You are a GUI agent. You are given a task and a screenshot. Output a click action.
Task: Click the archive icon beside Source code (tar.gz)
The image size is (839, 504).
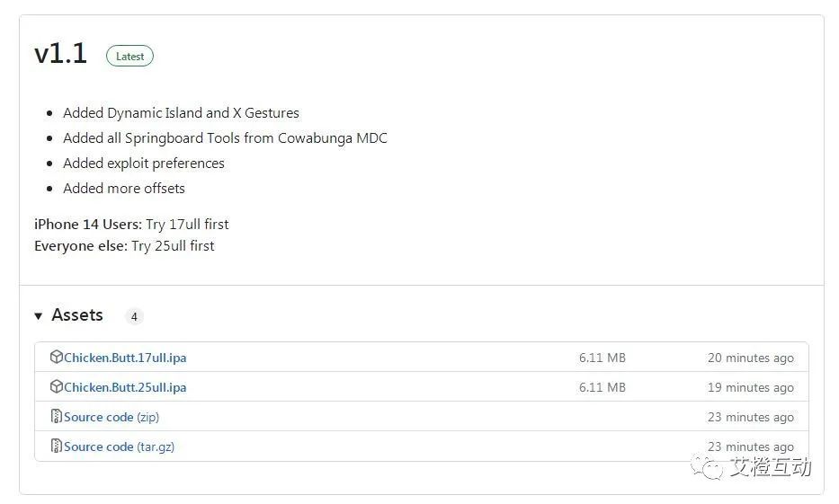[57, 447]
